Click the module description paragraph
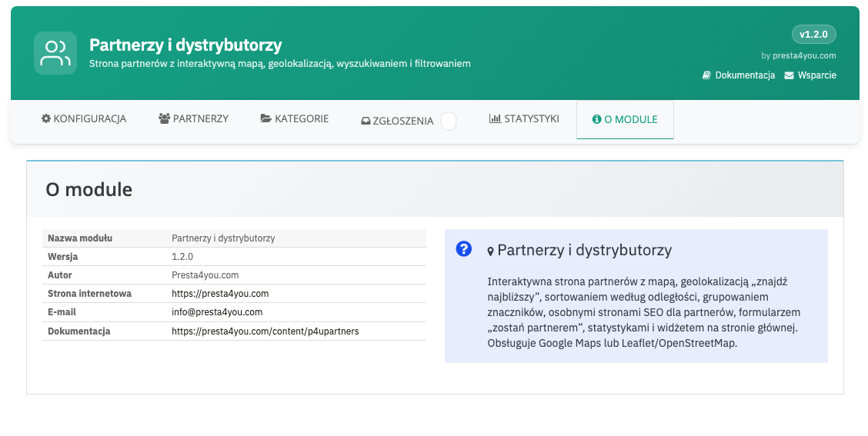 [644, 312]
